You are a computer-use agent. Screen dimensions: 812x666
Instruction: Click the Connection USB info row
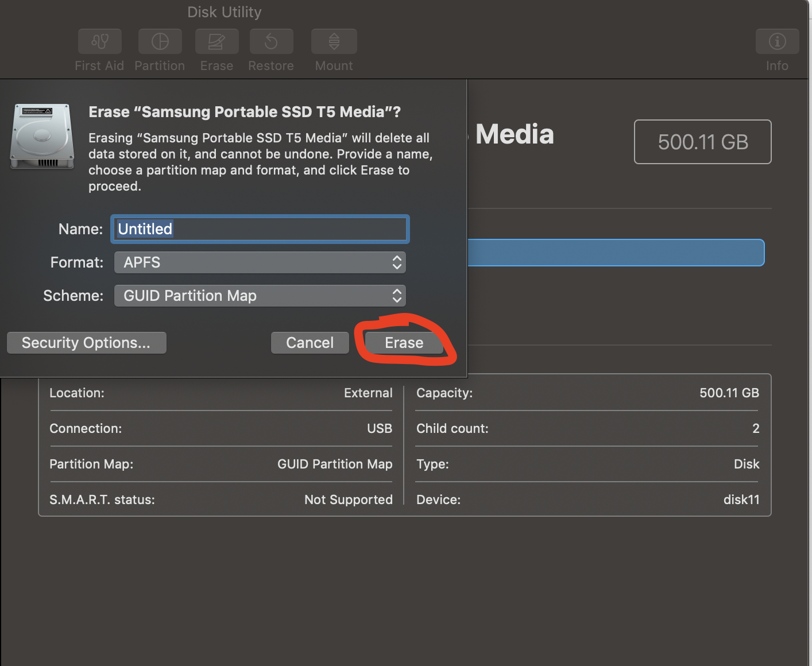tap(221, 428)
